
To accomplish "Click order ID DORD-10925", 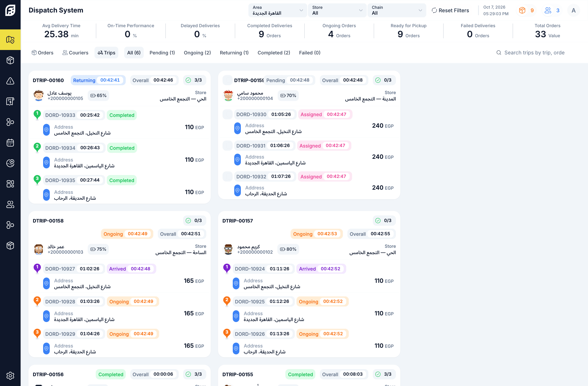I will click(x=249, y=301).
